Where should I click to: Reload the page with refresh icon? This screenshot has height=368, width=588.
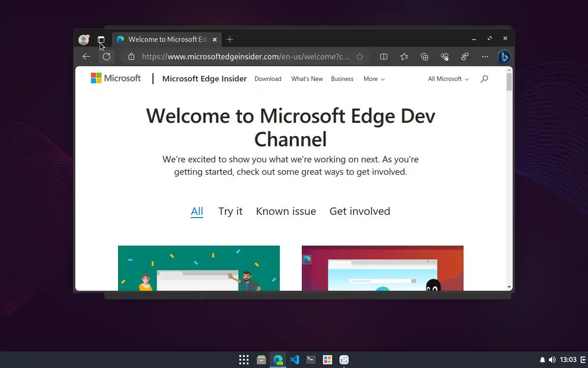coord(107,57)
